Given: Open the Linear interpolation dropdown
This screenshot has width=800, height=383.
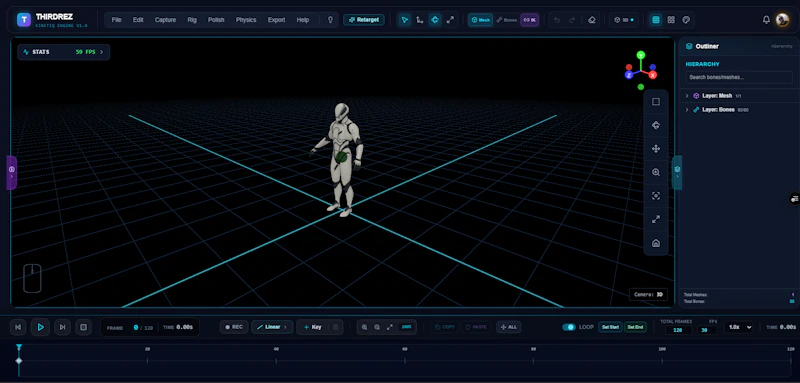Looking at the screenshot, I should pyautogui.click(x=272, y=327).
